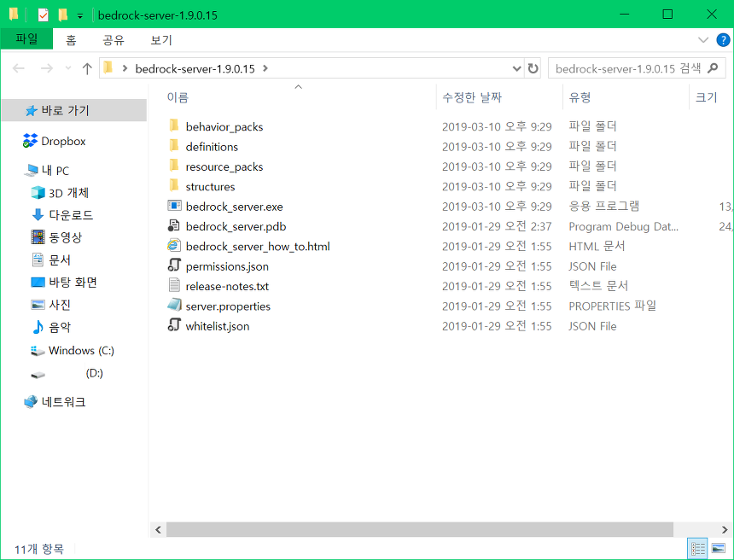
Task: Click the search magnifier icon
Action: (713, 68)
